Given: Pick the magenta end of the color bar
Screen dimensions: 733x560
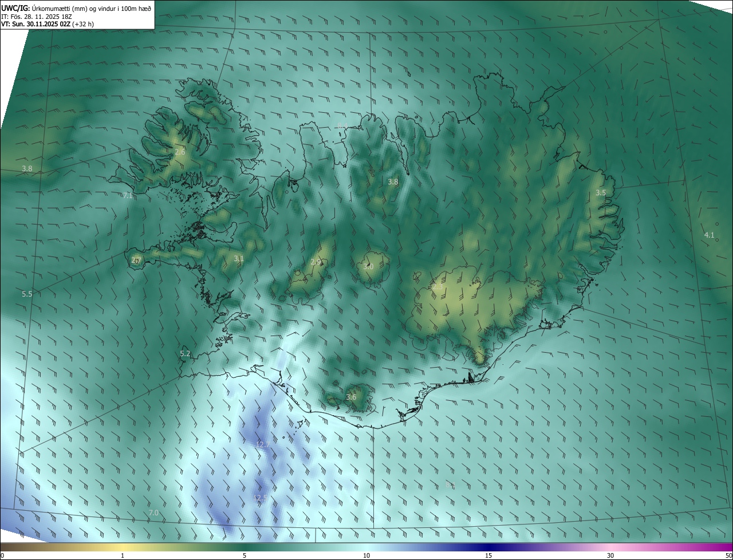Looking at the screenshot, I should 723,547.
